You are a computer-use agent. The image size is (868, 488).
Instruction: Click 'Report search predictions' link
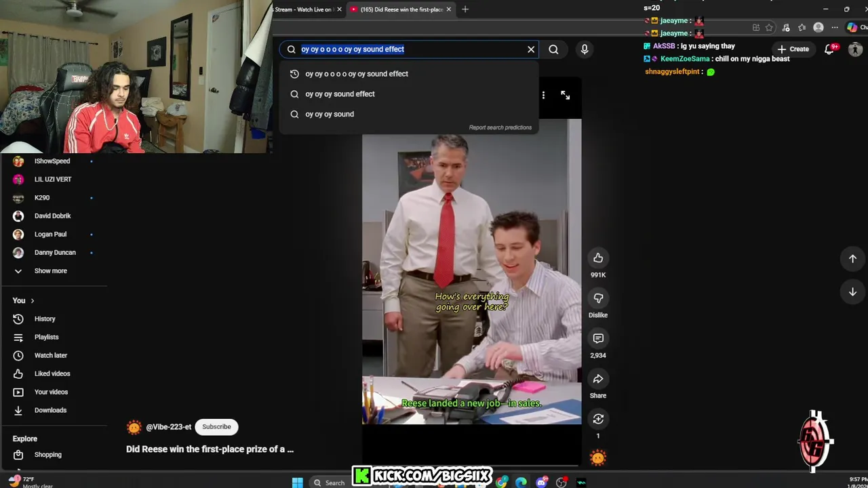pyautogui.click(x=500, y=127)
